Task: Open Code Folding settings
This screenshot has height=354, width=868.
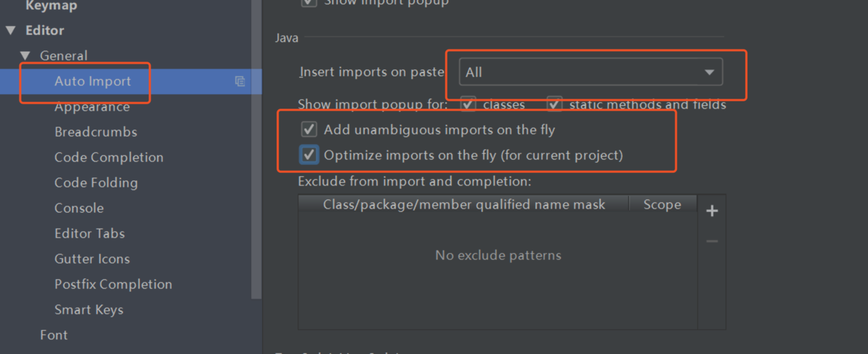Action: (96, 183)
